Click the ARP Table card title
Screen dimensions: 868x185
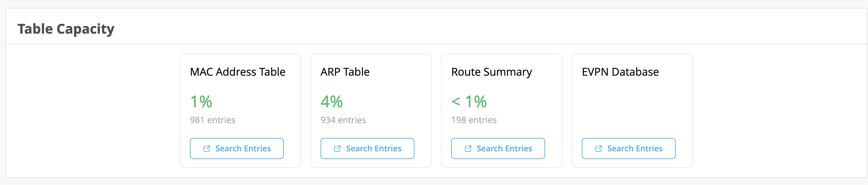click(345, 72)
